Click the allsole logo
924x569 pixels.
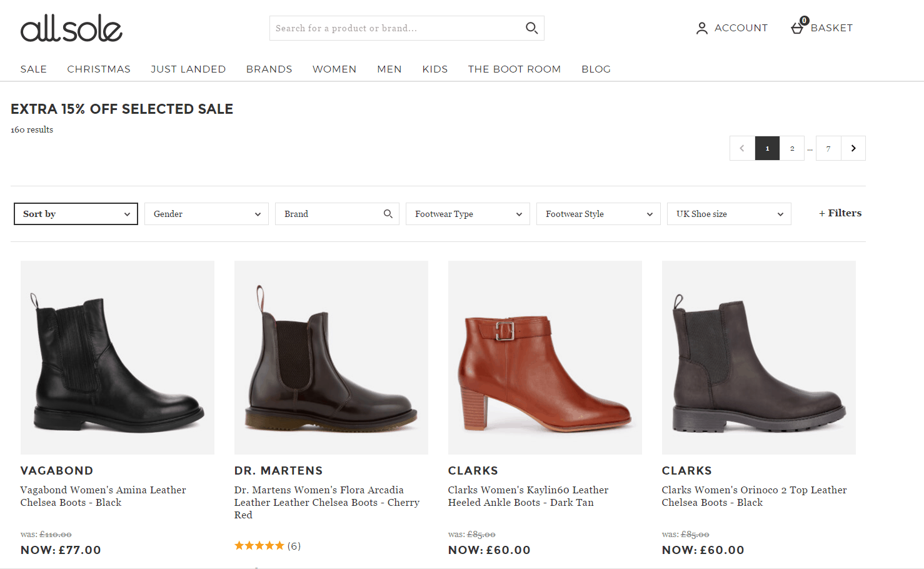71,29
